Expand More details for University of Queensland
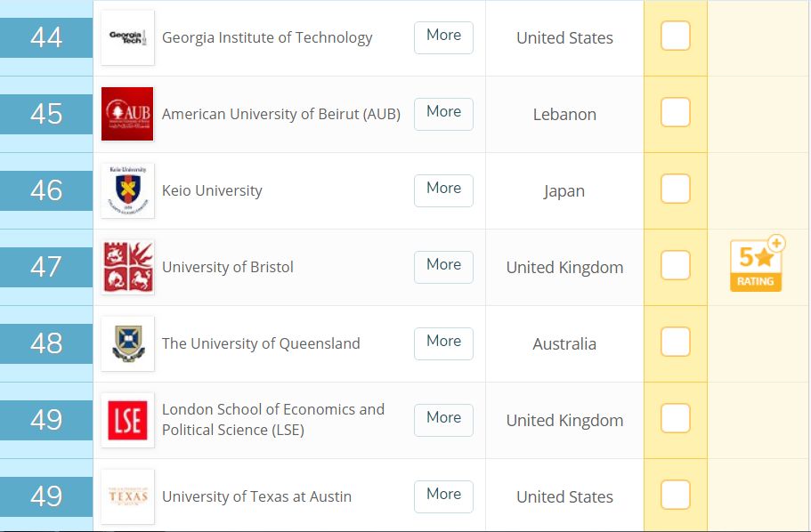Screen dimensions: 811x532 [443, 343]
